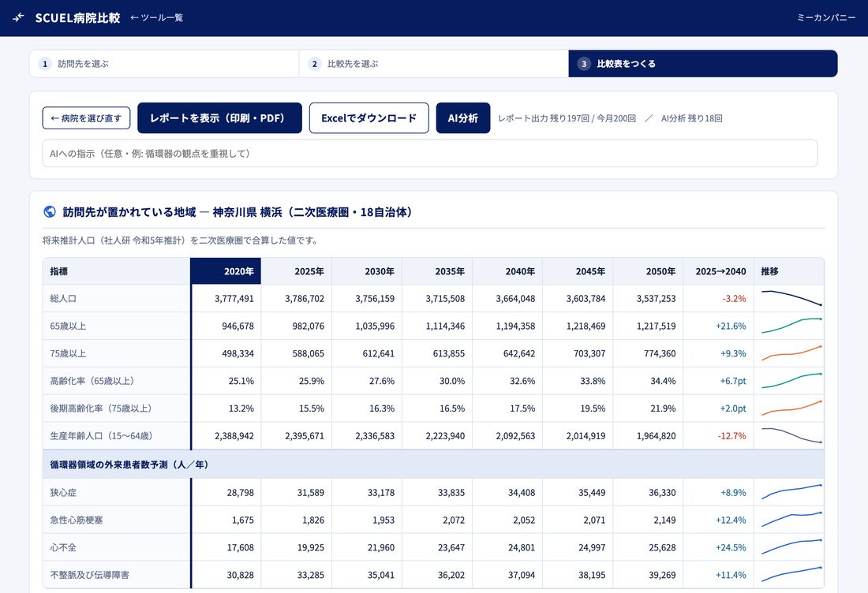Click the SCUEL logo icon in header
The width and height of the screenshot is (868, 593).
pyautogui.click(x=18, y=17)
